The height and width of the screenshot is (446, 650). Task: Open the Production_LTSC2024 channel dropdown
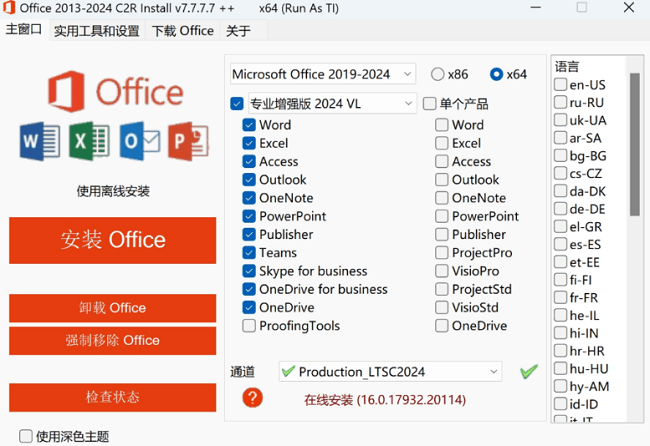pos(390,371)
